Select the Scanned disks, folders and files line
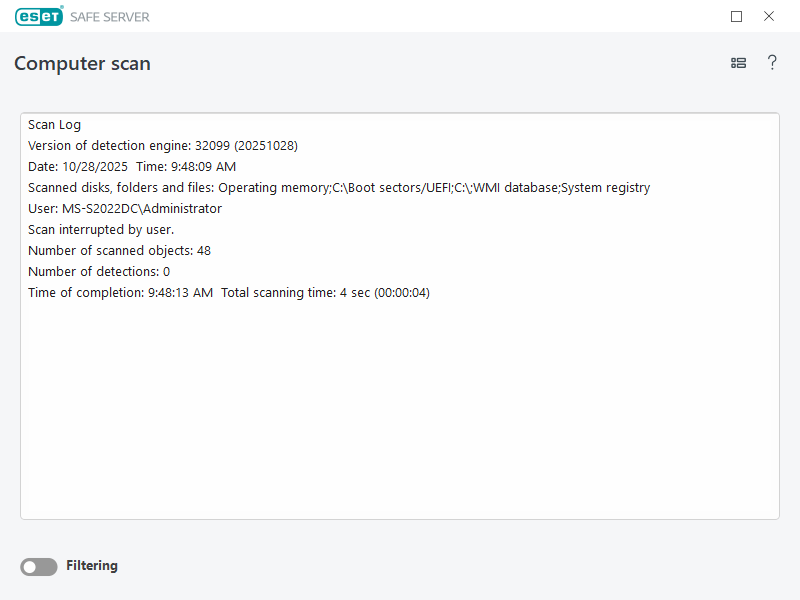Screen dimensions: 800x600 click(338, 188)
